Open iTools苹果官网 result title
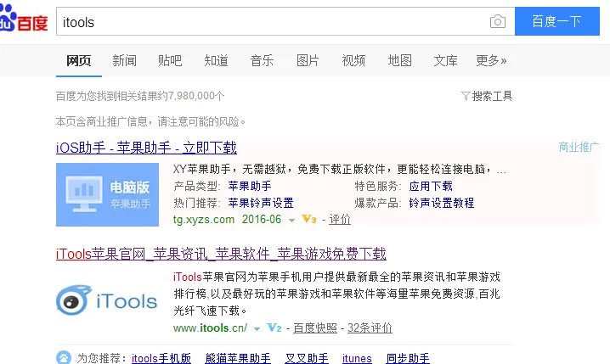 221,254
